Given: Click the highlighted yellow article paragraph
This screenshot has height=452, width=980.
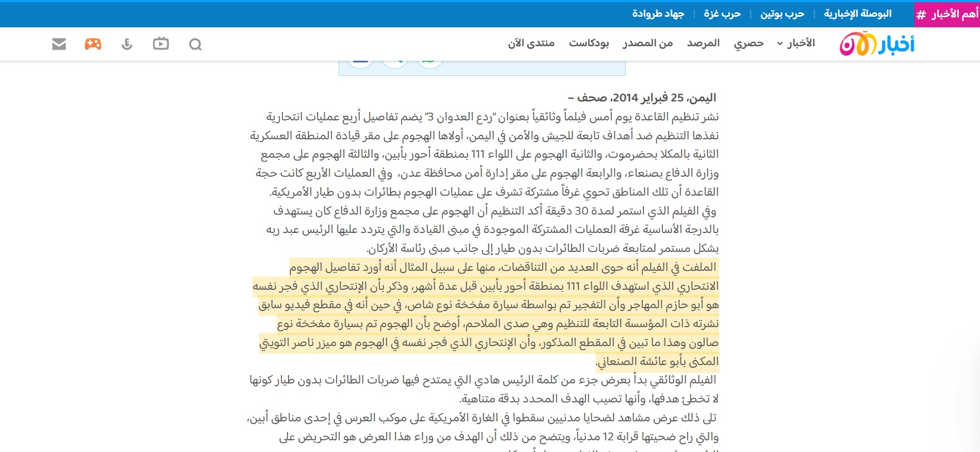Looking at the screenshot, I should coord(486,314).
